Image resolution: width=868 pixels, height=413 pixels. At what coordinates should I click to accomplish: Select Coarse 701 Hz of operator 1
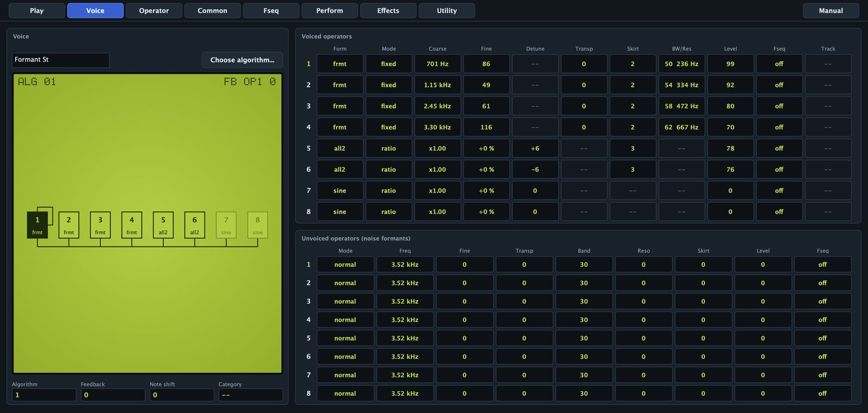[437, 64]
